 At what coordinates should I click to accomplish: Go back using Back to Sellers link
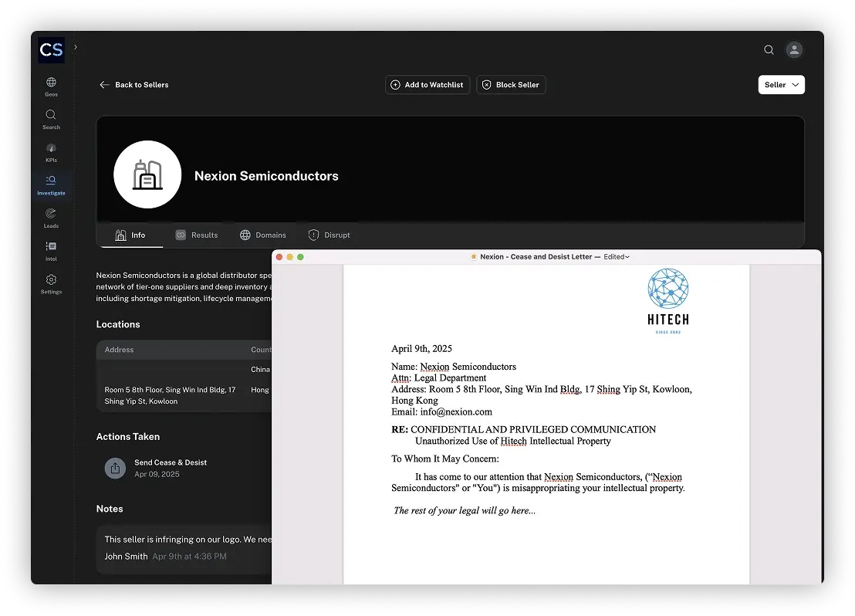tap(134, 85)
